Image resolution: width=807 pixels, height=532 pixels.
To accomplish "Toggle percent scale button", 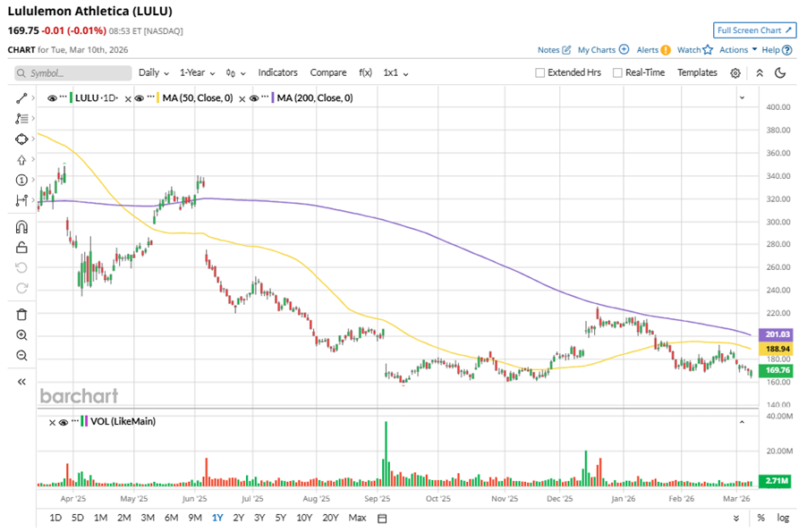I will pyautogui.click(x=760, y=518).
